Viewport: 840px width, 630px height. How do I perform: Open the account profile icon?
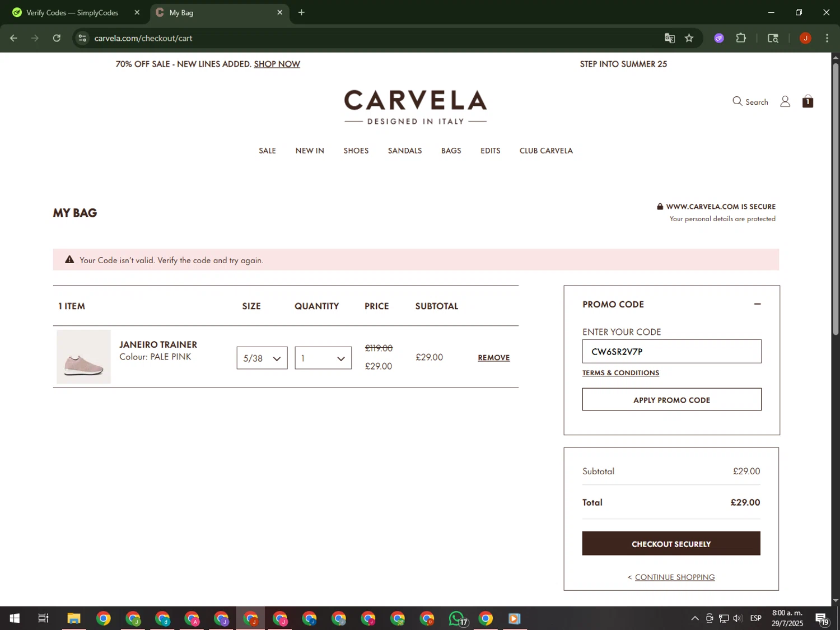click(785, 101)
